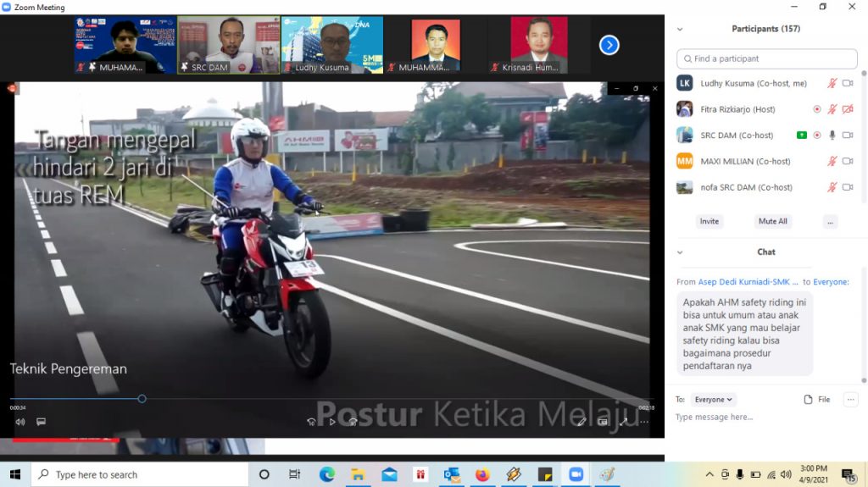This screenshot has height=487, width=868.
Task: Open chat more options (...) menu
Action: click(850, 400)
